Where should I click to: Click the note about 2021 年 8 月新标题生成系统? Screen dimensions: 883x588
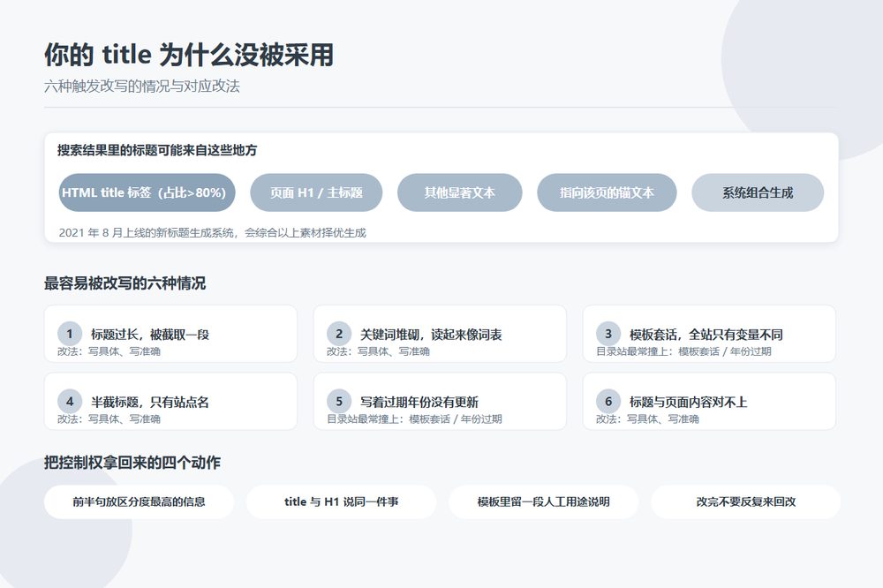click(212, 232)
